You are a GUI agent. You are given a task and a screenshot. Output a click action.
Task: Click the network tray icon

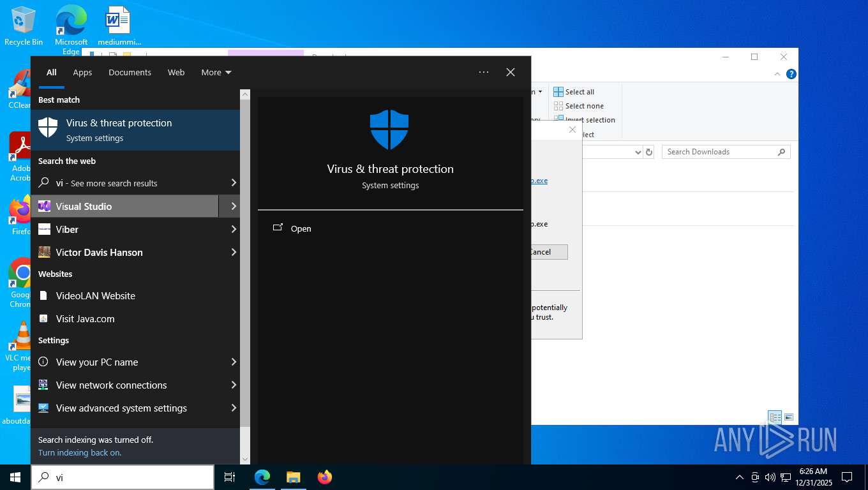click(786, 477)
